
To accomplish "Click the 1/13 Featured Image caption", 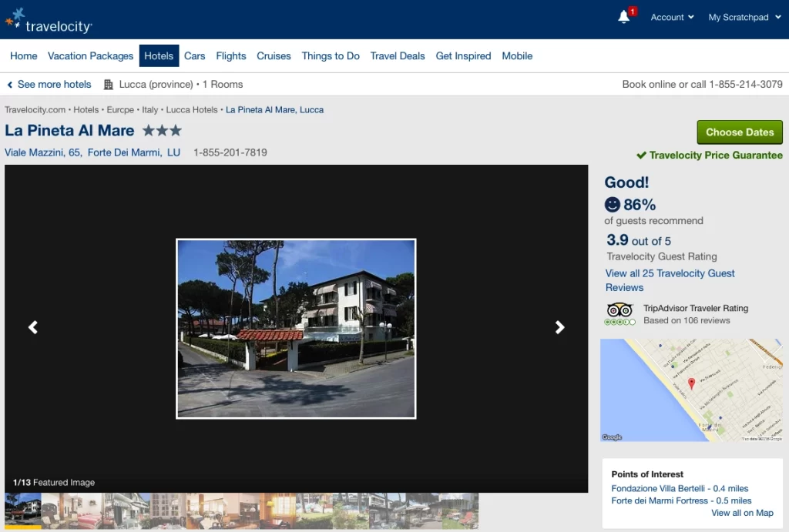I will [x=54, y=482].
